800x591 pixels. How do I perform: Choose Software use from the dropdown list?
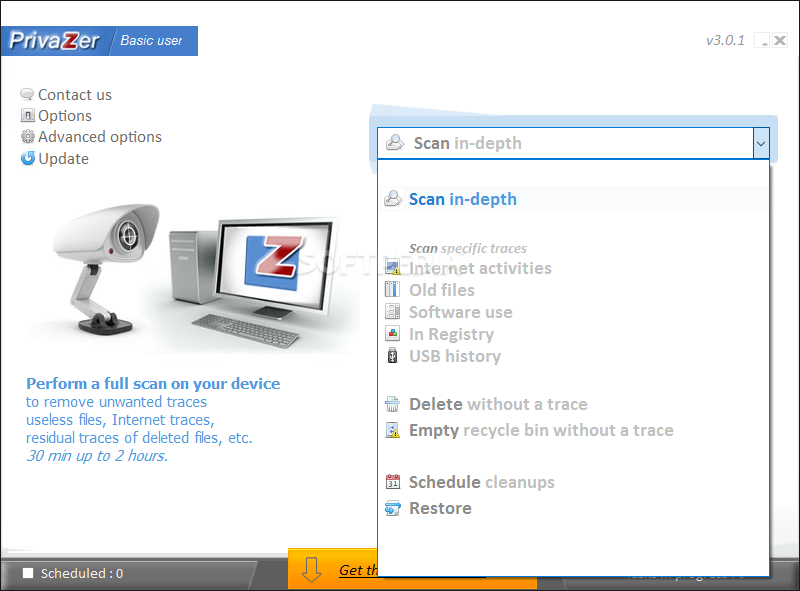coord(460,312)
